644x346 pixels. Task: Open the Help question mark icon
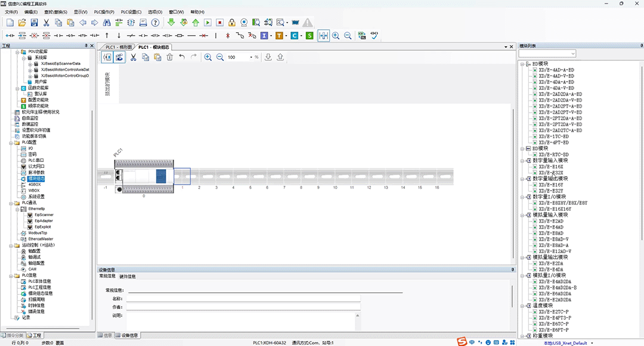coord(155,23)
